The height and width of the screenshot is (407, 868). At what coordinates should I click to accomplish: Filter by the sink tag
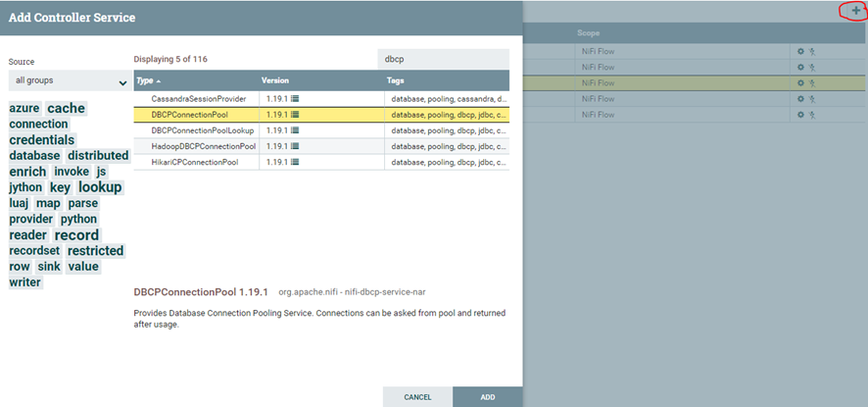point(49,267)
